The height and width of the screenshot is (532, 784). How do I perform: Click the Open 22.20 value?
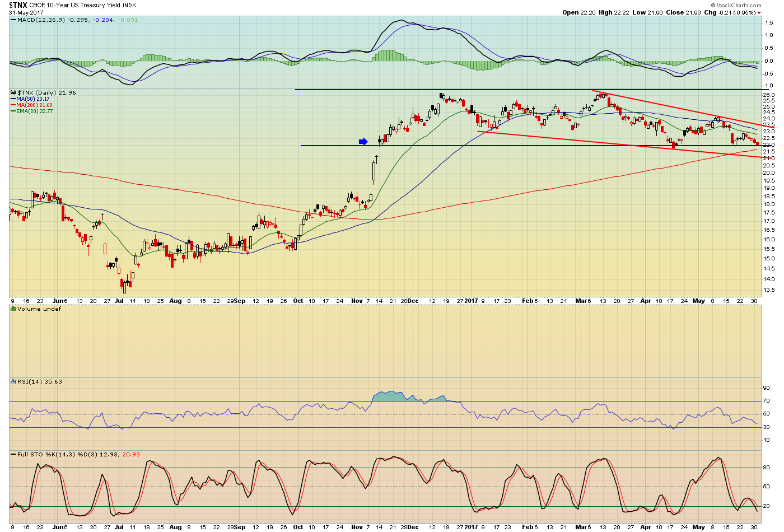coord(579,12)
